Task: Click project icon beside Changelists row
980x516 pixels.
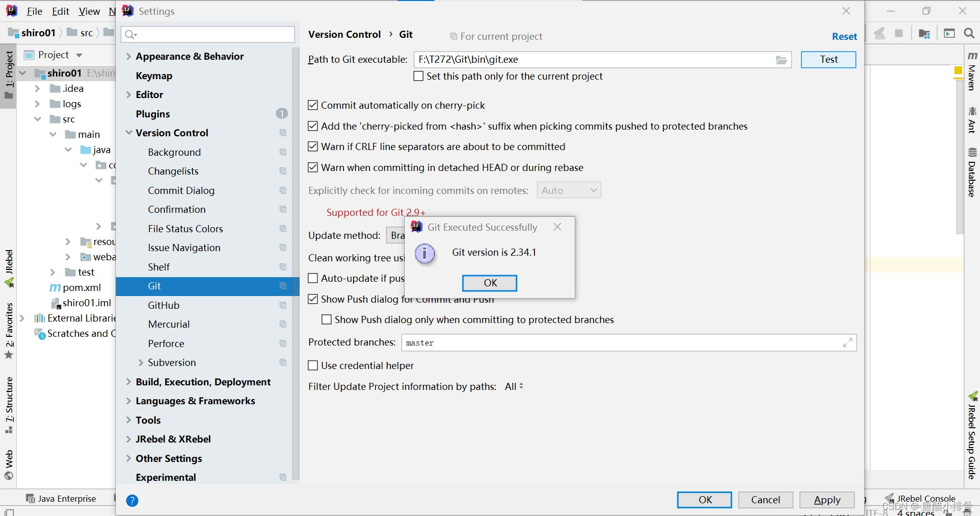Action: 283,171
